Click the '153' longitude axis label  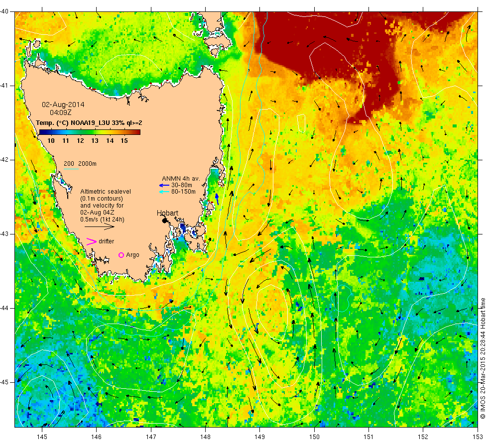478,437
